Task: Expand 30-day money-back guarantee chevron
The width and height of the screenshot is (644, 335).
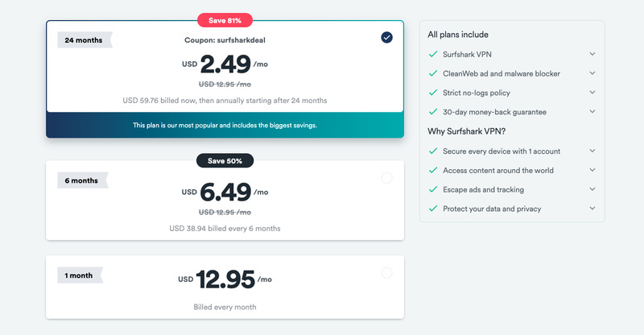Action: (592, 111)
